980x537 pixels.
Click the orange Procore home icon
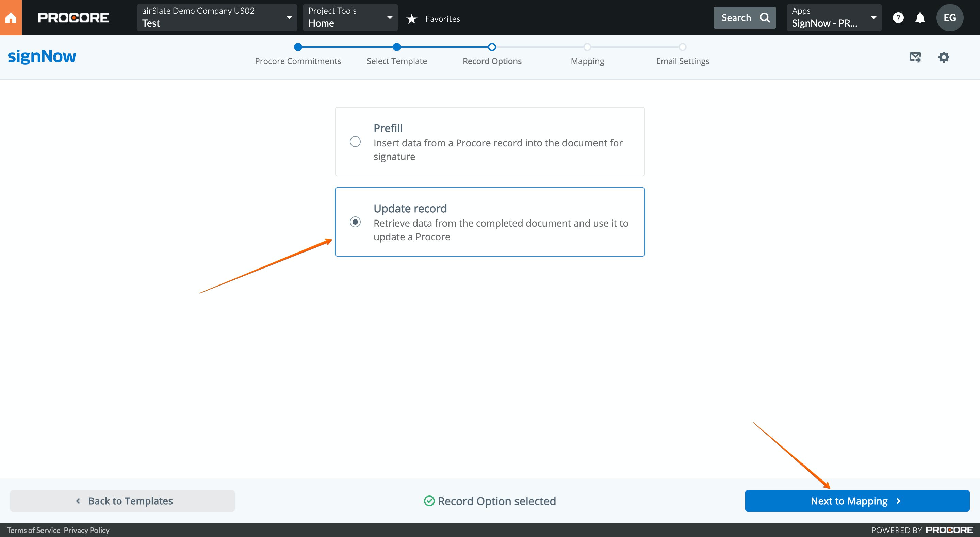11,17
